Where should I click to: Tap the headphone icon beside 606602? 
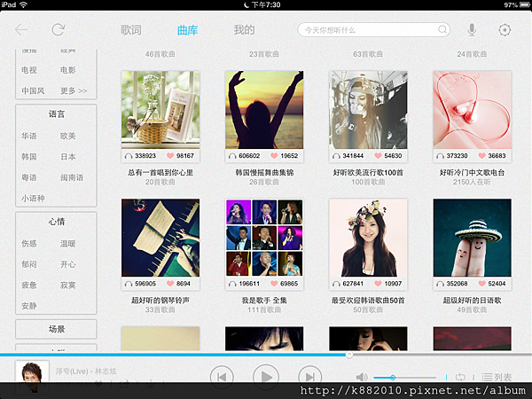[232, 156]
